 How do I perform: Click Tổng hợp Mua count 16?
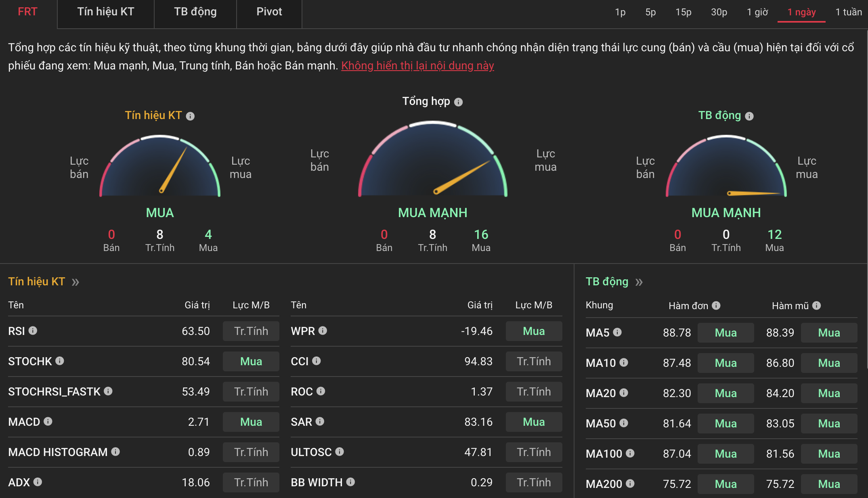(481, 234)
